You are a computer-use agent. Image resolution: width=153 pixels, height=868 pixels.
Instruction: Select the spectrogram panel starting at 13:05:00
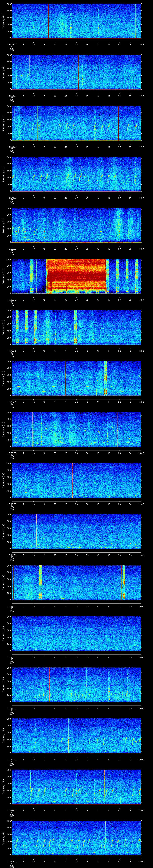[x=77, y=225]
